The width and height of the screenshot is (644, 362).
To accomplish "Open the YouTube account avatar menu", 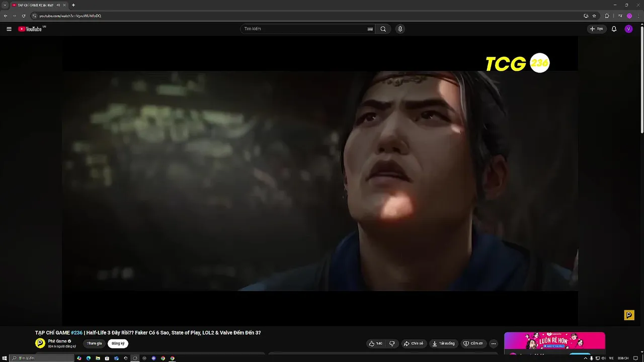I will point(628,29).
